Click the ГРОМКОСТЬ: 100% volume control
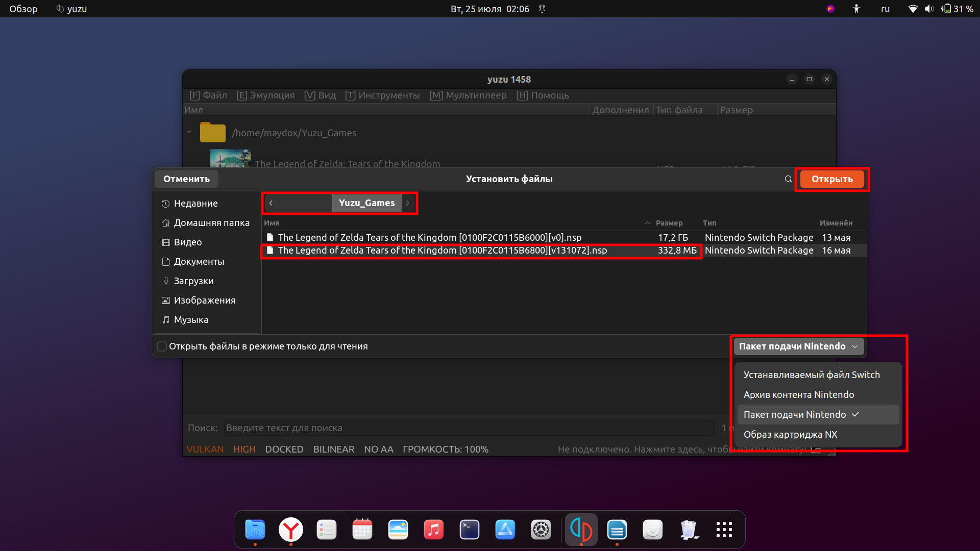The image size is (980, 551). (446, 449)
